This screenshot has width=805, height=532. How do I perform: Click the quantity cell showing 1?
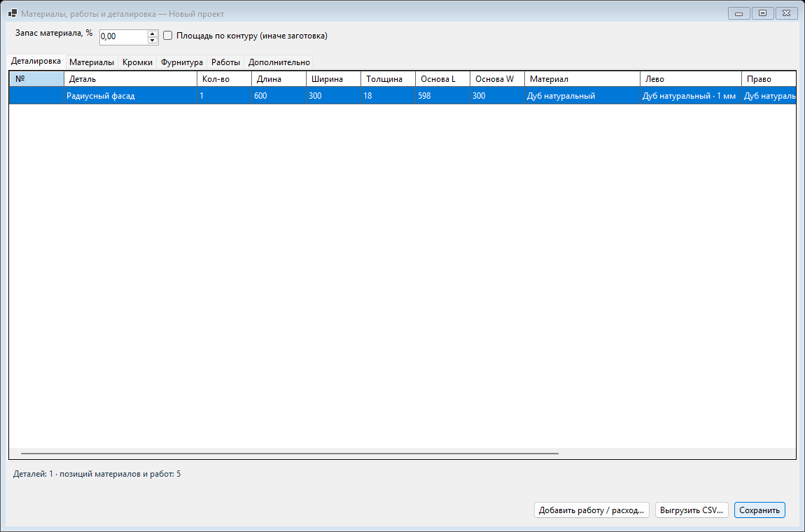[225, 95]
